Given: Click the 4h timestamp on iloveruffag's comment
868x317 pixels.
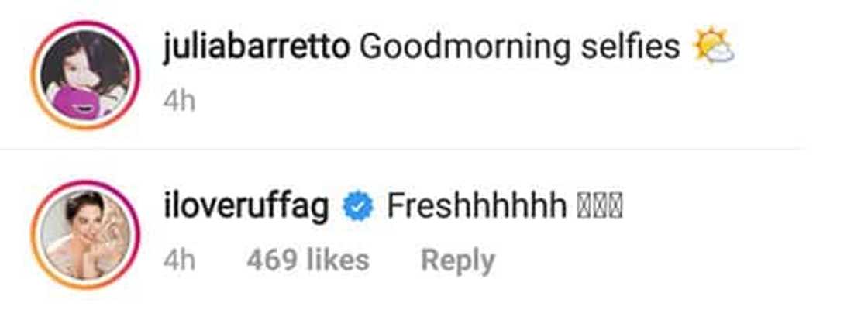Looking at the screenshot, I should tap(179, 260).
